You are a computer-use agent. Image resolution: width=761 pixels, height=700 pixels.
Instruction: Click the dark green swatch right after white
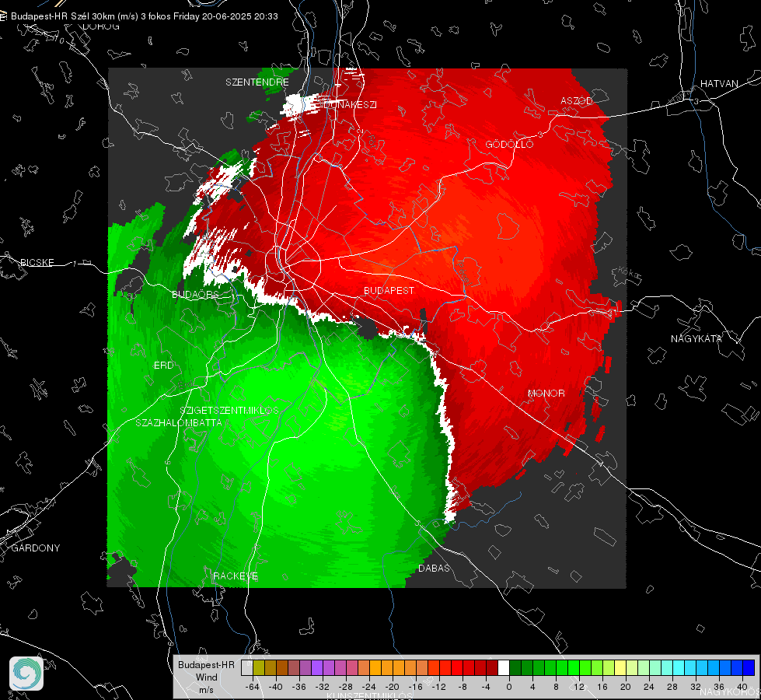point(515,667)
